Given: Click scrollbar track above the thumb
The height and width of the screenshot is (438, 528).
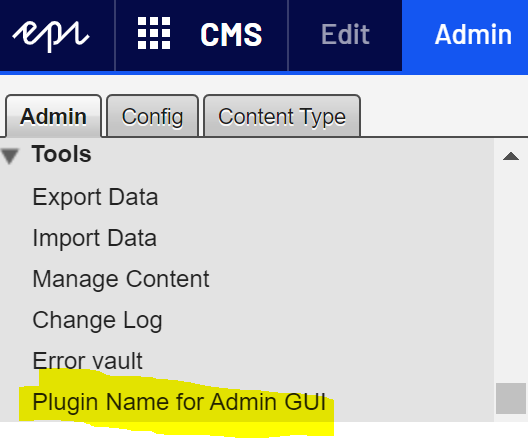Looking at the screenshot, I should [511, 273].
